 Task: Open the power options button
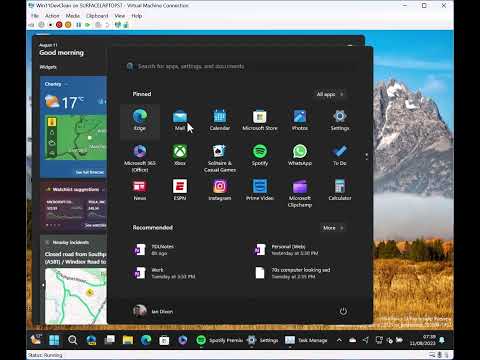click(343, 311)
